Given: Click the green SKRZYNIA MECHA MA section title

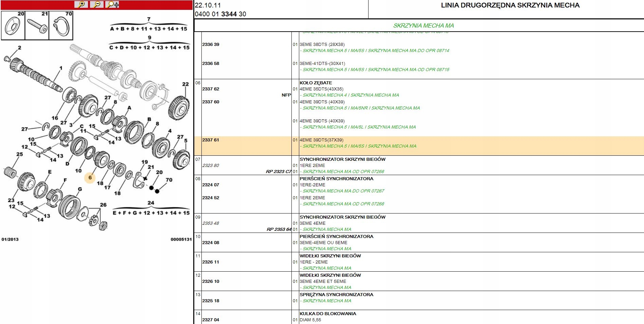Looking at the screenshot, I should pos(424,25).
